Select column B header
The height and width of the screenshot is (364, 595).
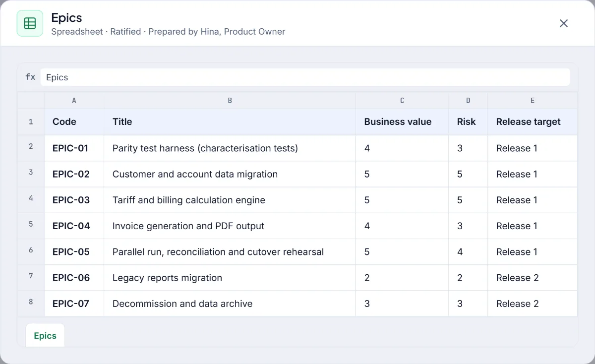click(x=230, y=101)
